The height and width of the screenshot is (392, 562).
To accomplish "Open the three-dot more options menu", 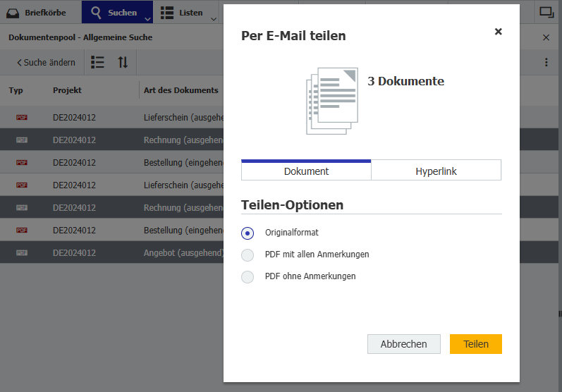I will pyautogui.click(x=546, y=62).
